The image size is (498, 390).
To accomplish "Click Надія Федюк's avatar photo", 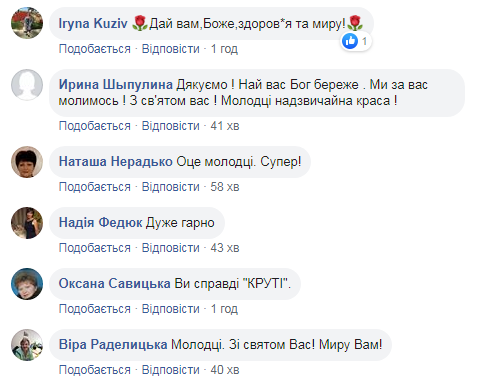I will tap(27, 223).
